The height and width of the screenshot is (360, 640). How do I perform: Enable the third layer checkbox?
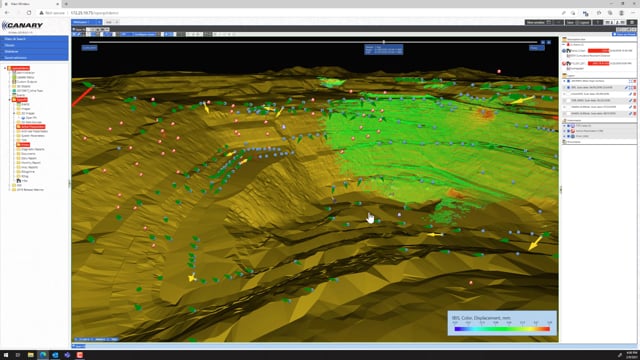(569, 94)
